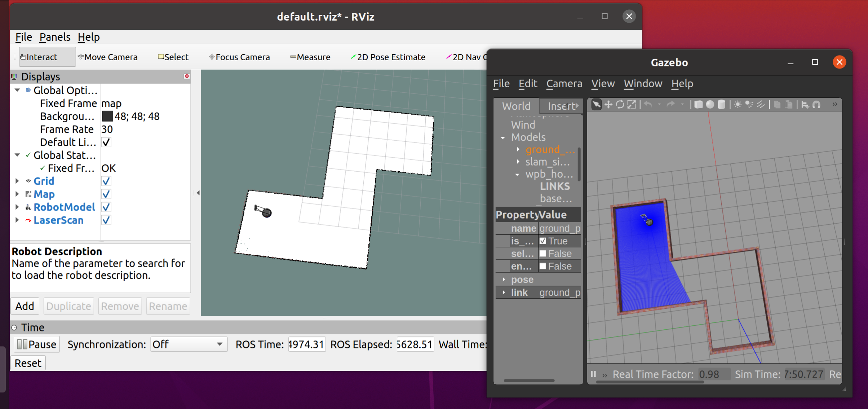
Task: Toggle the RobotModel display checkbox
Action: 106,207
